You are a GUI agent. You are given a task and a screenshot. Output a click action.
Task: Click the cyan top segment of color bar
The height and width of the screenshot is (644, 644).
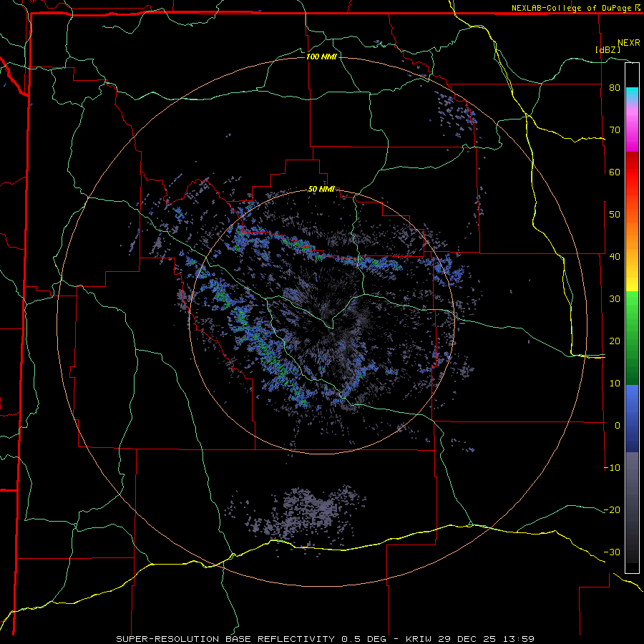pyautogui.click(x=632, y=94)
